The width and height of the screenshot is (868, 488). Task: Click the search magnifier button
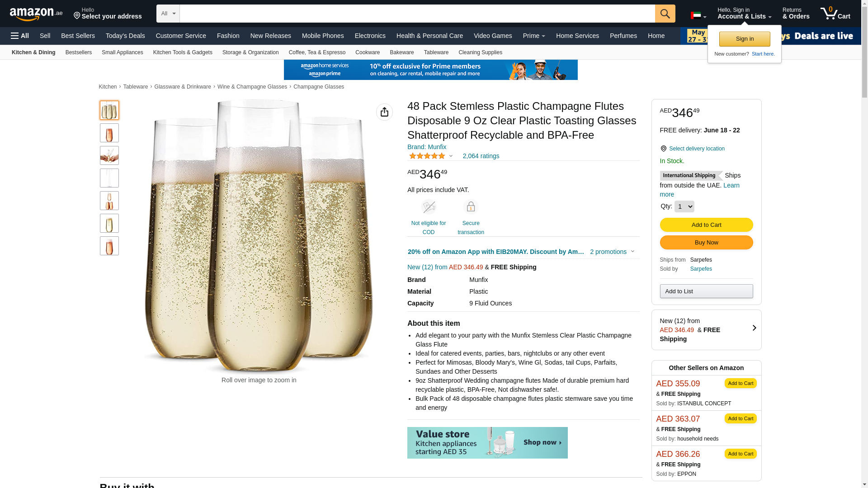click(665, 14)
